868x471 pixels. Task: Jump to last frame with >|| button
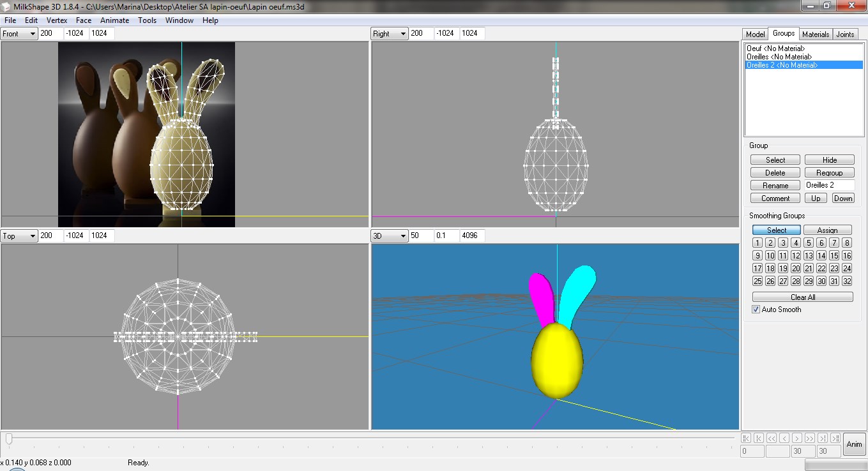click(835, 438)
